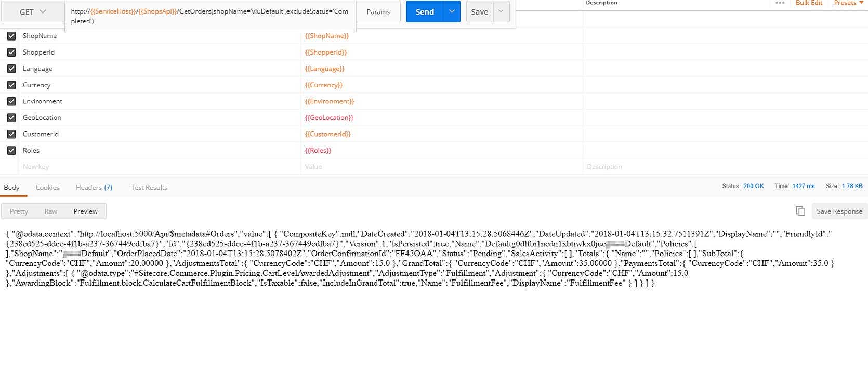Image resolution: width=868 pixels, height=386 pixels.
Task: Select the Roles key cell
Action: pos(160,151)
